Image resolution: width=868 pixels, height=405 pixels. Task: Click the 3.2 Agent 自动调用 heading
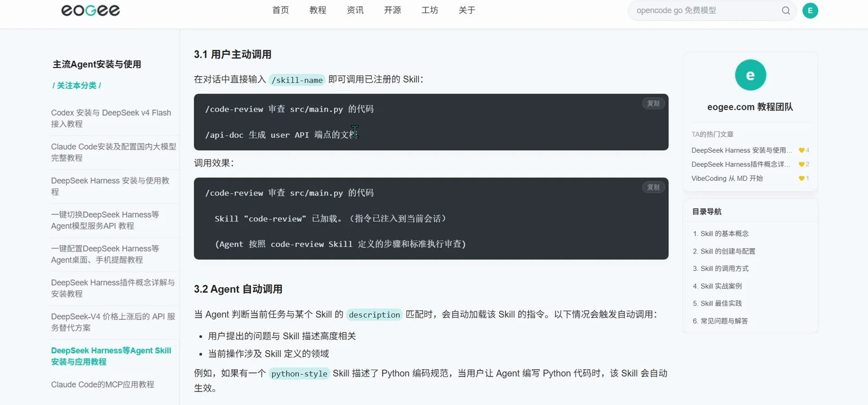point(238,289)
